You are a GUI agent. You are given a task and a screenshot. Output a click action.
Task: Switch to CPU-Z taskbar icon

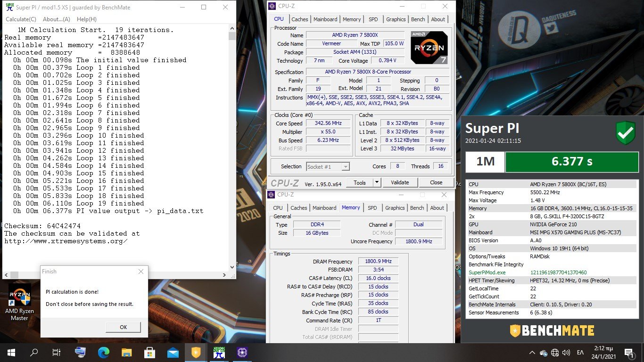click(242, 352)
